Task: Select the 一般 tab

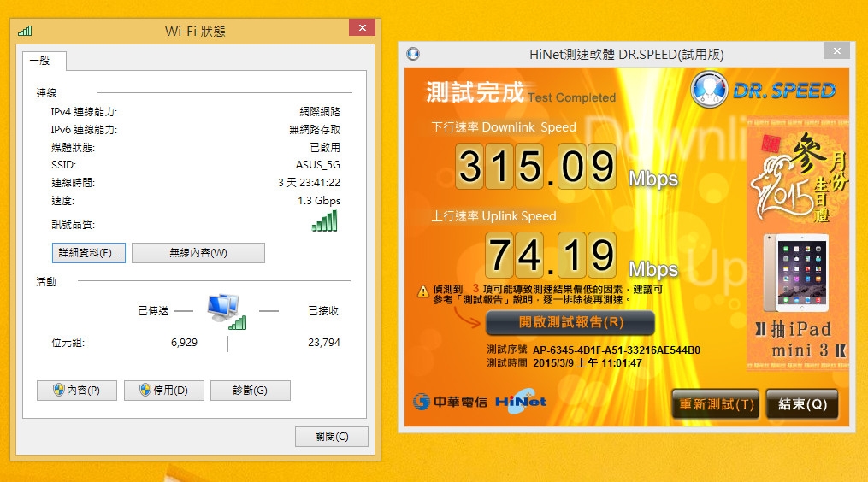Action: point(44,61)
